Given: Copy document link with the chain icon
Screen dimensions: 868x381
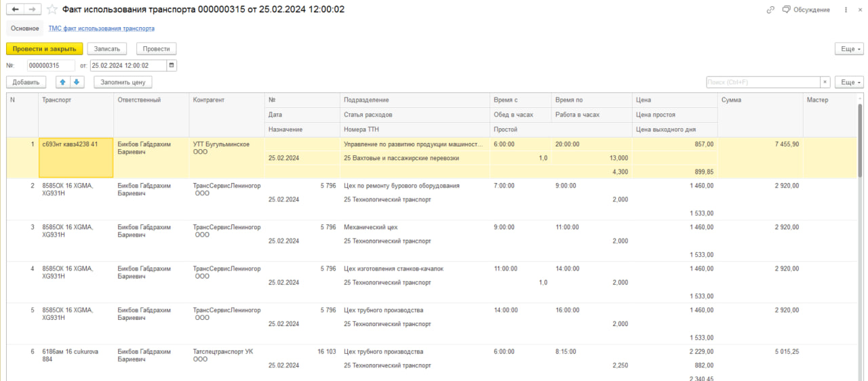Looking at the screenshot, I should pyautogui.click(x=770, y=9).
